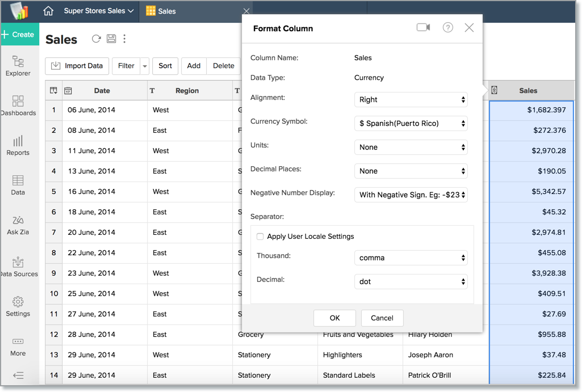Open Dashboards in the sidebar
582x392 pixels.
[x=18, y=106]
